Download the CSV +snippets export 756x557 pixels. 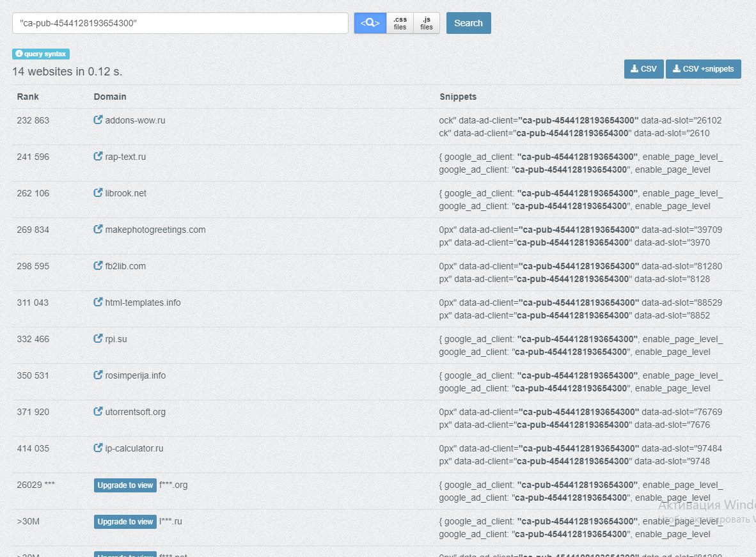point(703,69)
